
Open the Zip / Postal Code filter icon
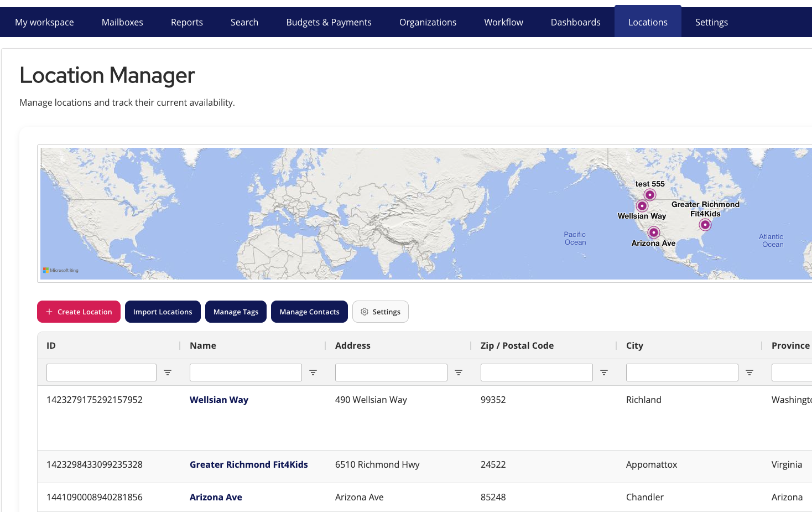[x=604, y=373]
